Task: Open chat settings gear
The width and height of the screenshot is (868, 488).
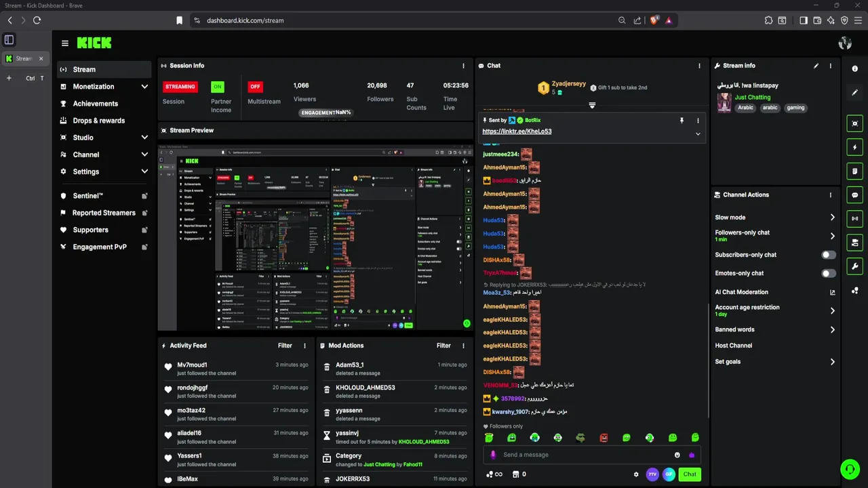Action: pyautogui.click(x=635, y=474)
